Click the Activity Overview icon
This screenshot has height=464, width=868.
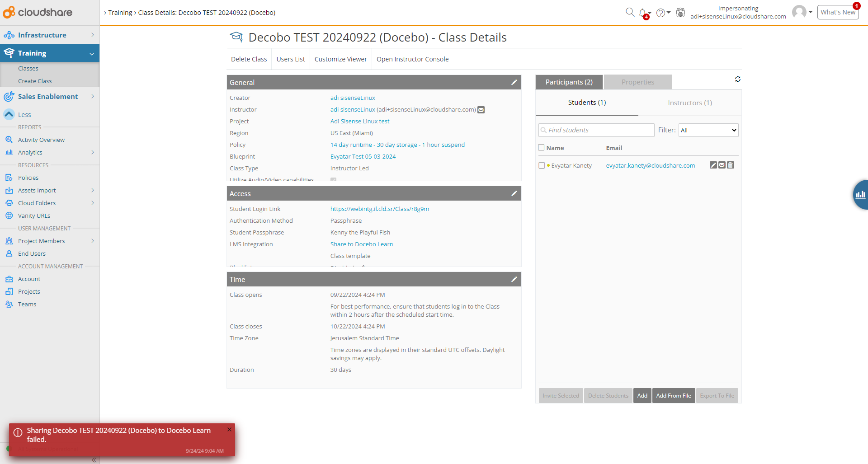tap(9, 140)
